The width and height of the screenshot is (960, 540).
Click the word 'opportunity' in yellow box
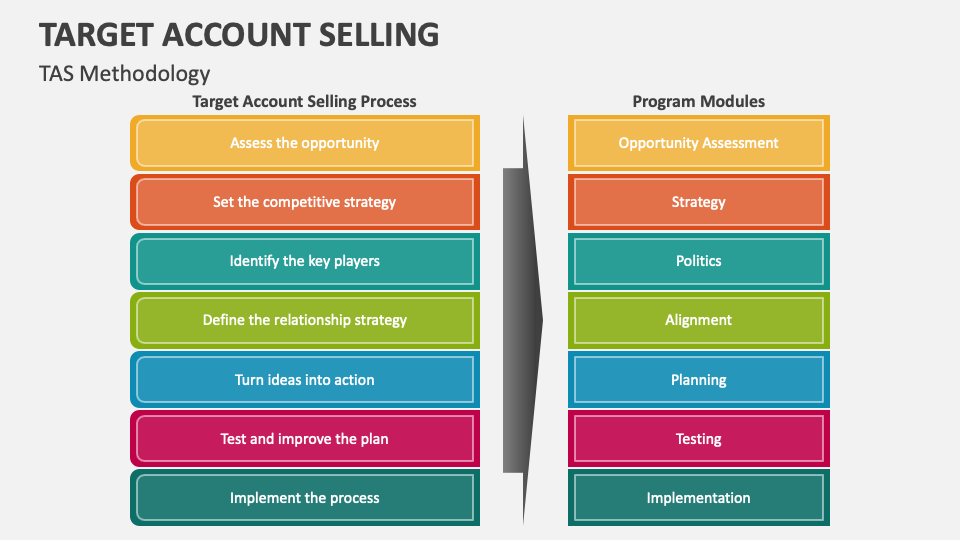tap(340, 143)
